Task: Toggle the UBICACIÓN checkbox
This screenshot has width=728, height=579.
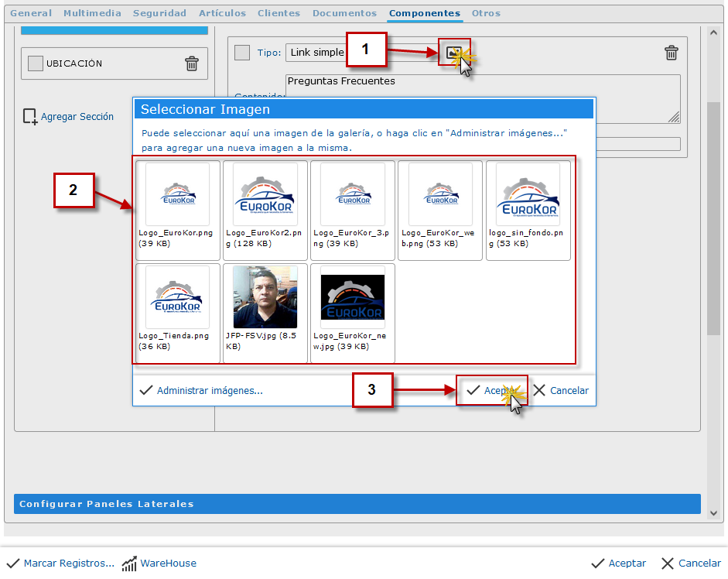Action: click(35, 63)
